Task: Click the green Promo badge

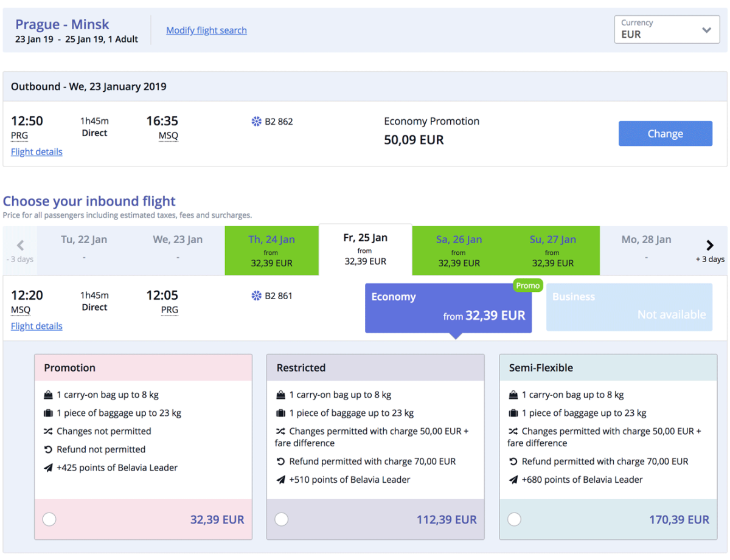Action: tap(527, 286)
